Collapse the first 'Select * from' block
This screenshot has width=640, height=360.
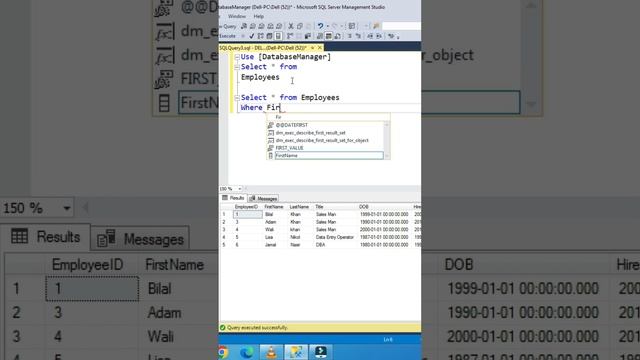tap(237, 67)
